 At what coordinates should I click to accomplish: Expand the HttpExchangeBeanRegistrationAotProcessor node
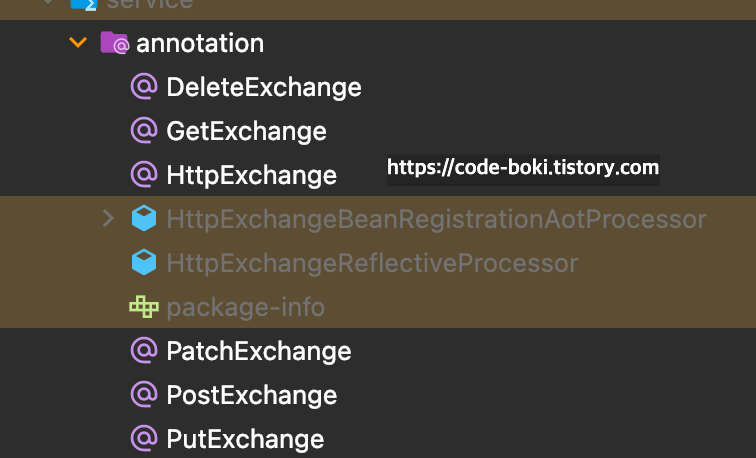(108, 218)
